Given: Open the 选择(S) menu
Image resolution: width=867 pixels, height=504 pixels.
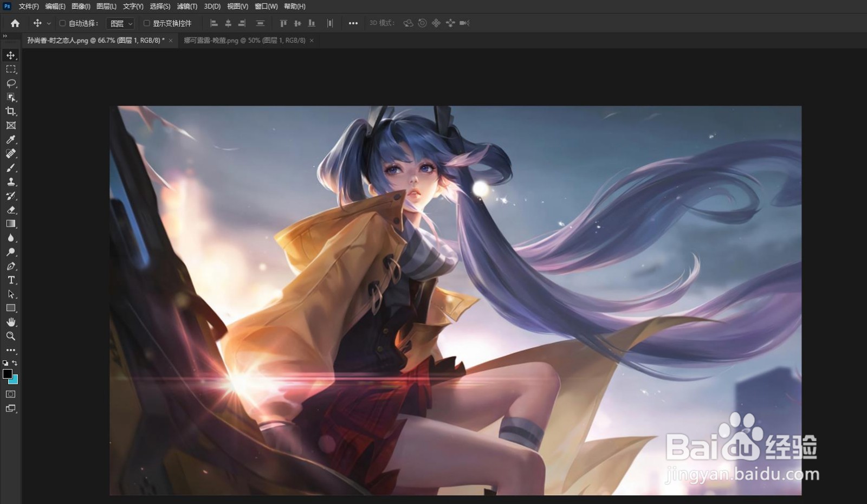Looking at the screenshot, I should 160,7.
